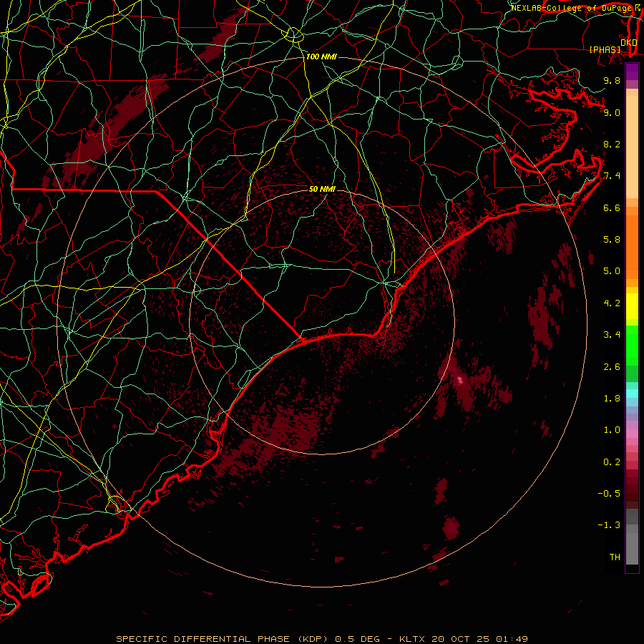Click the cyan segment of the color scale

[632, 394]
